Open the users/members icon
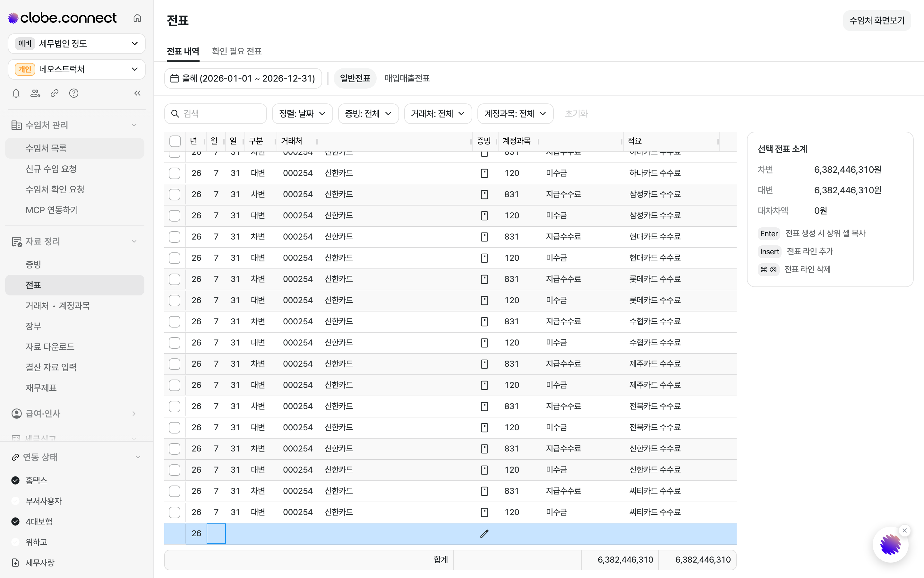 tap(35, 93)
